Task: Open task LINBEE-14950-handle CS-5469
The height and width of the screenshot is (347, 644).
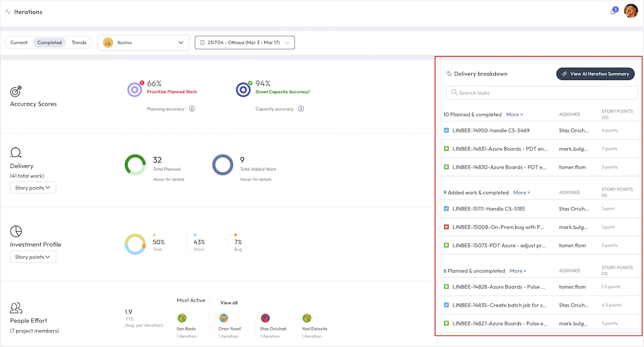Action: pyautogui.click(x=491, y=130)
